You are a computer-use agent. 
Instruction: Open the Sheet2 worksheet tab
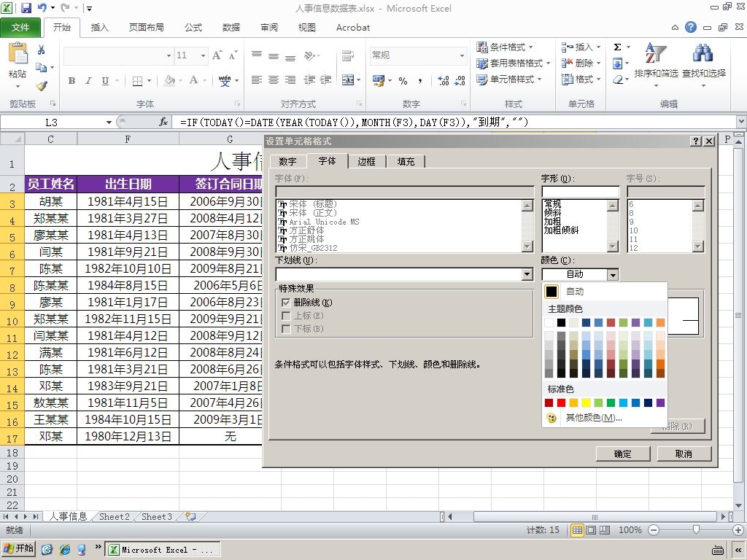115,516
